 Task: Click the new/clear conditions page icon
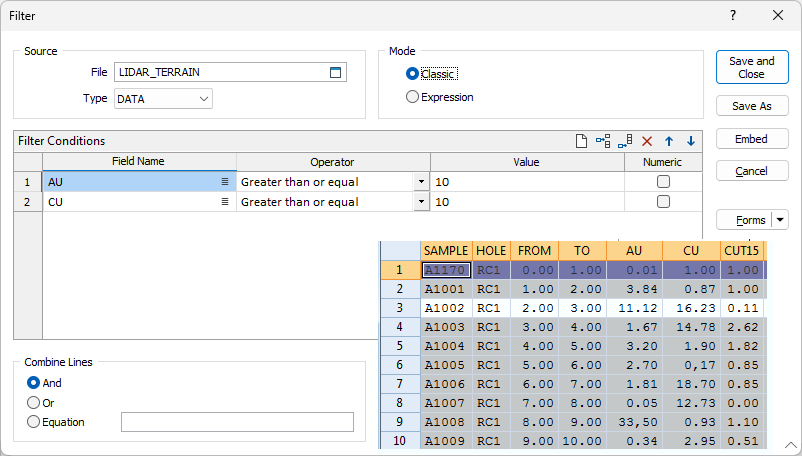pos(581,141)
